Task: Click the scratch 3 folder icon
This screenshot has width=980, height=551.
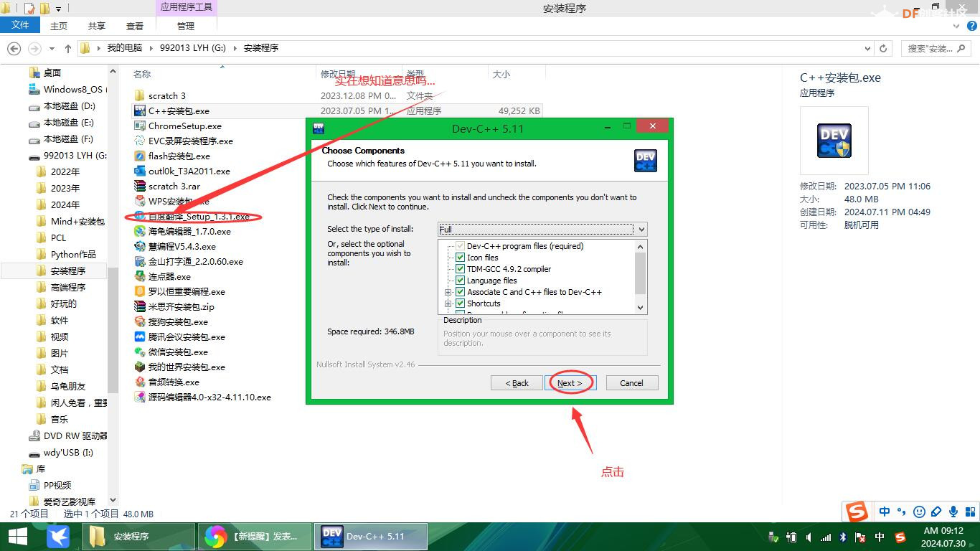Action: click(x=140, y=95)
